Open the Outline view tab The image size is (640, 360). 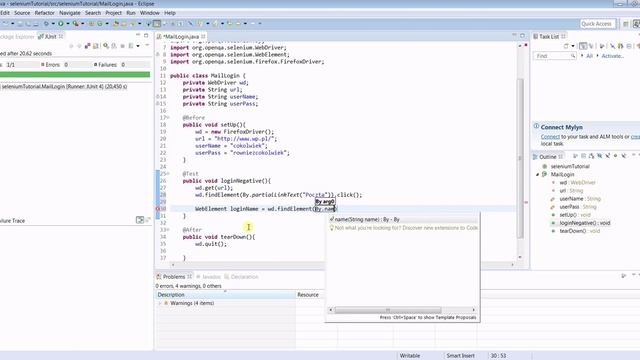tap(547, 157)
